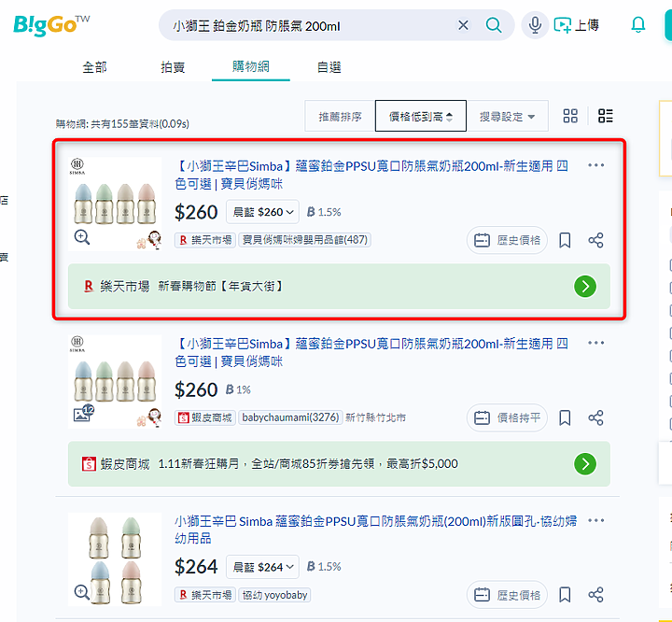
Task: Open notifications with the bell icon
Action: click(x=637, y=25)
